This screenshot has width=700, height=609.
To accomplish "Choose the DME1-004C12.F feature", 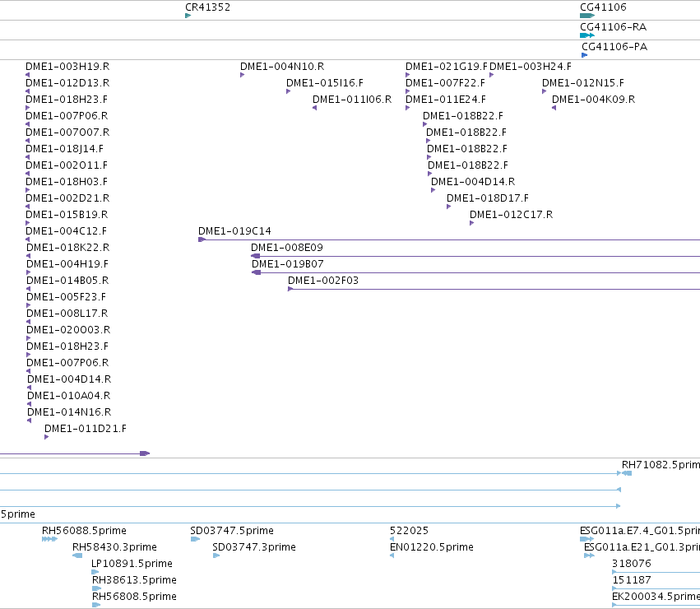I will pos(66,231).
